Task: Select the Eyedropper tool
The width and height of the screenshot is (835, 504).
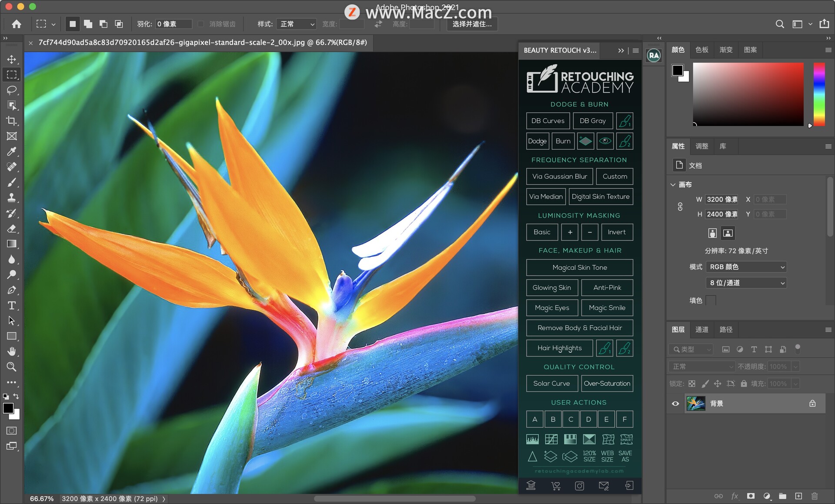Action: pyautogui.click(x=12, y=151)
